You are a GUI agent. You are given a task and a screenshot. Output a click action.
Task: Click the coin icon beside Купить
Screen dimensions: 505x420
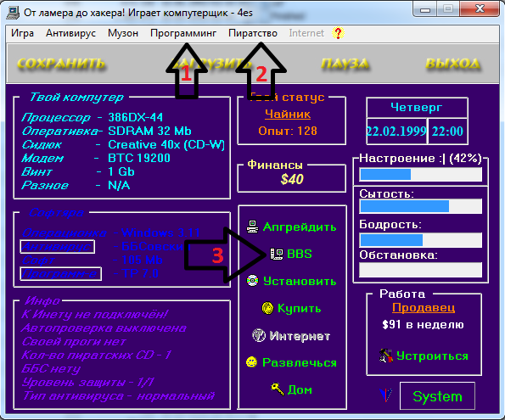pyautogui.click(x=267, y=308)
